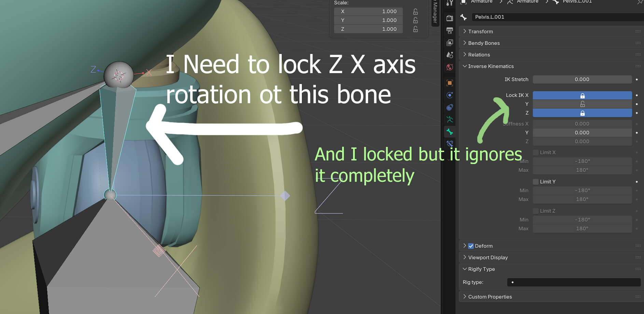Enable the Lock IK Y toggle

[x=582, y=104]
